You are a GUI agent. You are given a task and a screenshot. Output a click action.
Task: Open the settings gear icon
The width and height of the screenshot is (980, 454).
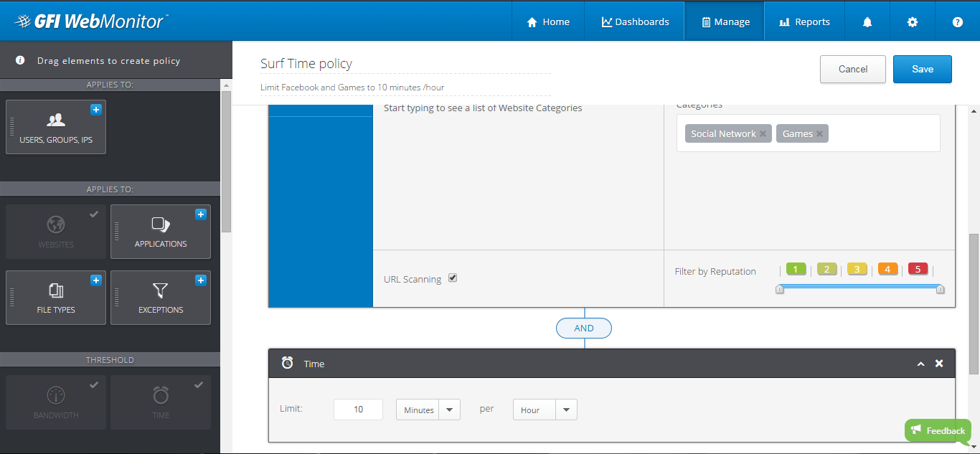point(913,22)
